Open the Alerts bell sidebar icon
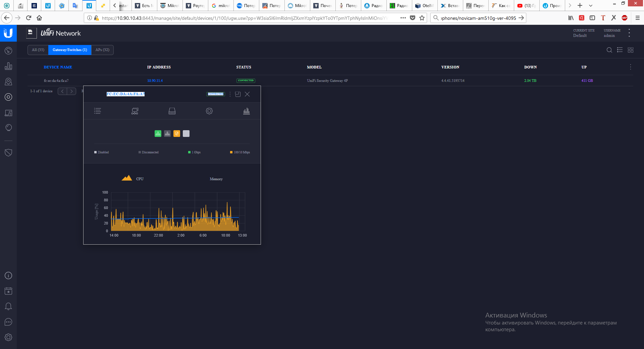Viewport: 644px width, 349px height. (8, 306)
